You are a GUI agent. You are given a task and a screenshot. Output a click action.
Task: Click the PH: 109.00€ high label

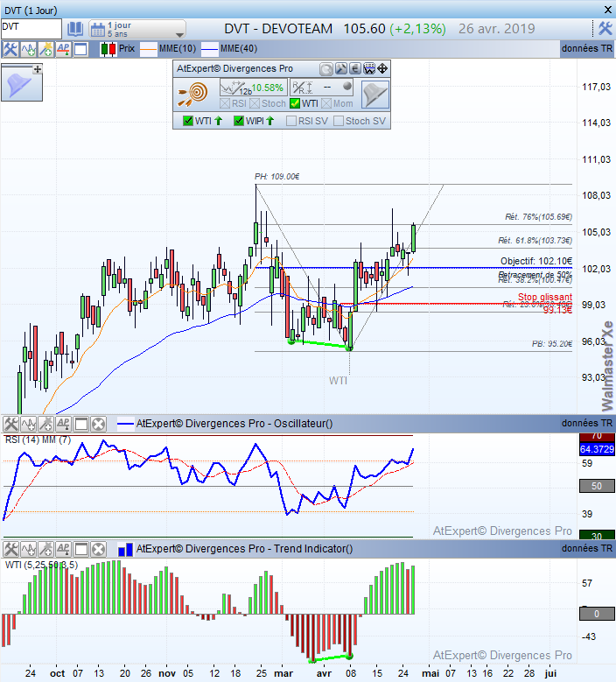point(276,176)
